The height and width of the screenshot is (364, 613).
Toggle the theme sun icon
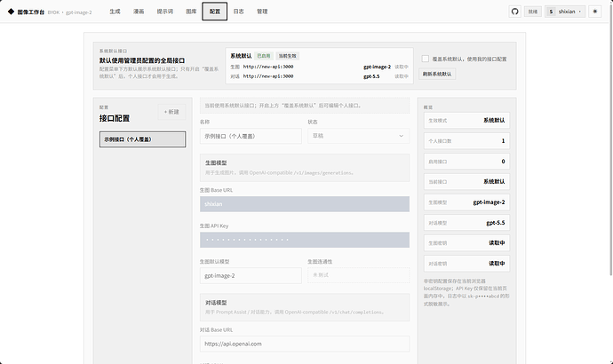[595, 12]
